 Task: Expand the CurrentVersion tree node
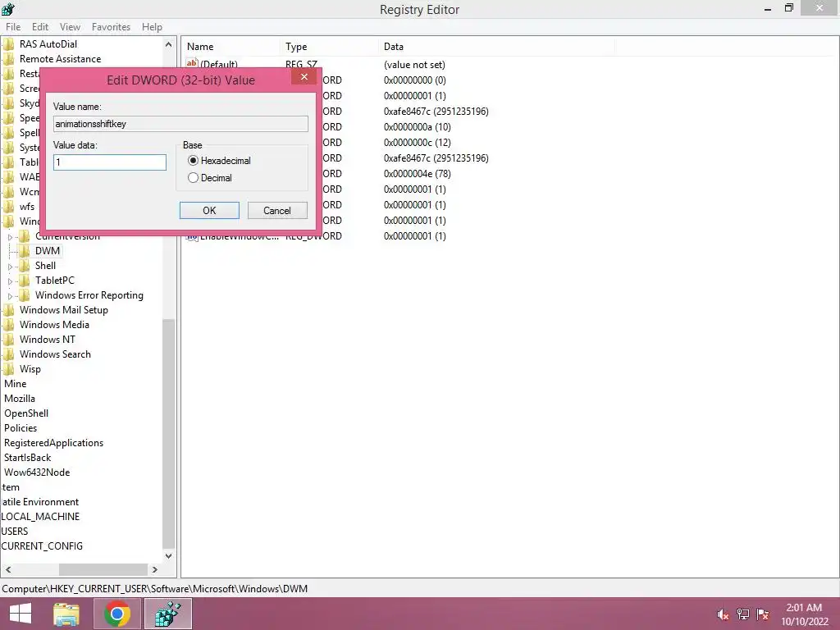click(x=10, y=237)
